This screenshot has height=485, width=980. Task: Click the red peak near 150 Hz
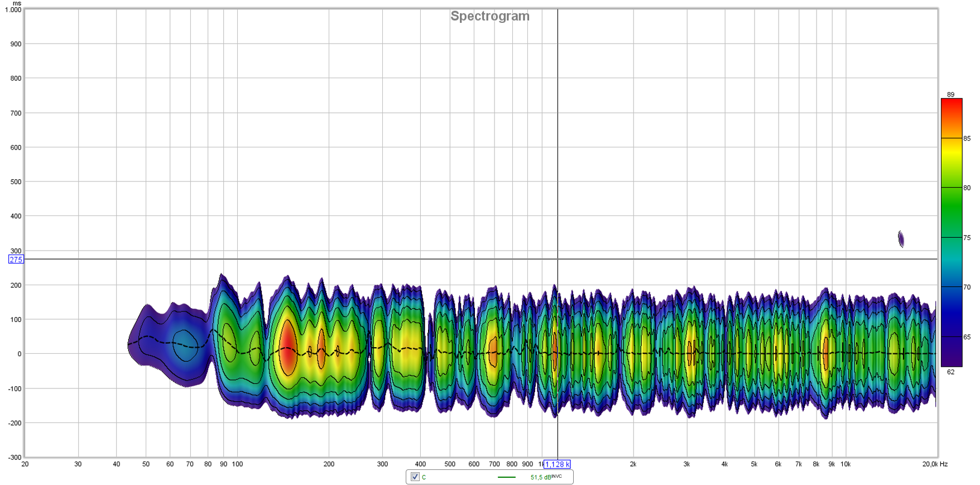coord(287,346)
